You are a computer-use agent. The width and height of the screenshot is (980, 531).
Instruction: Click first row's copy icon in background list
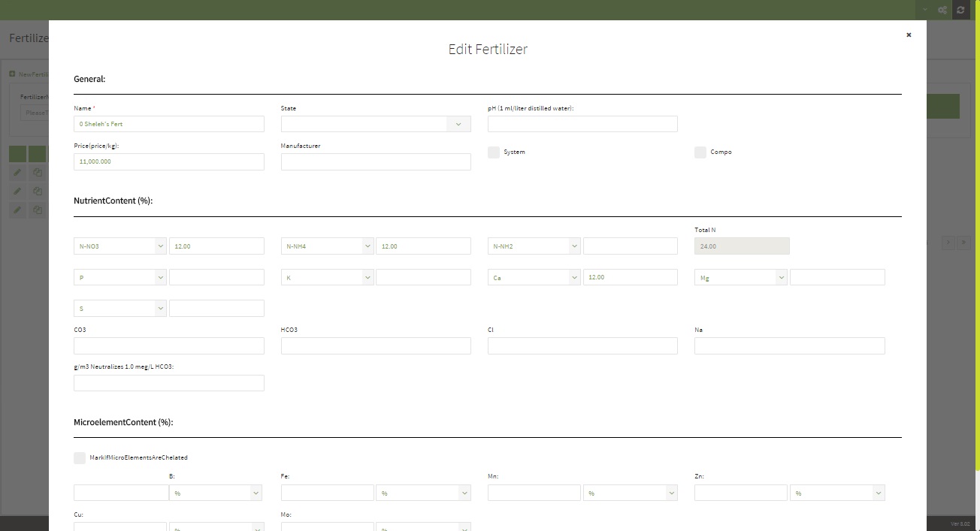[37, 172]
